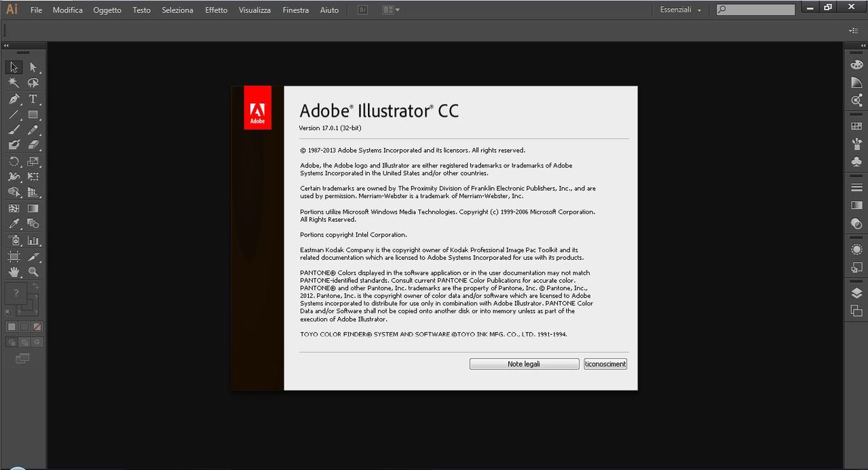Viewport: 868px width, 470px height.
Task: Open the Graphic Styles panel icon
Action: [856, 267]
